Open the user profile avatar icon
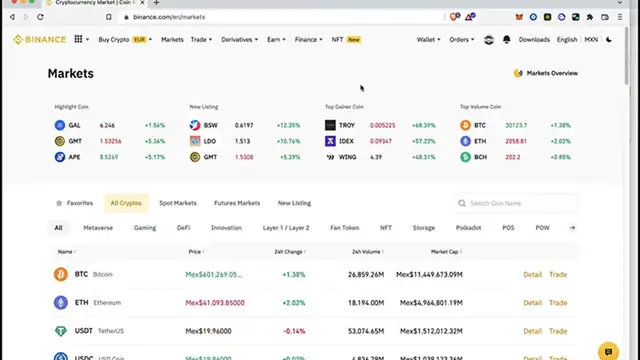 (489, 40)
